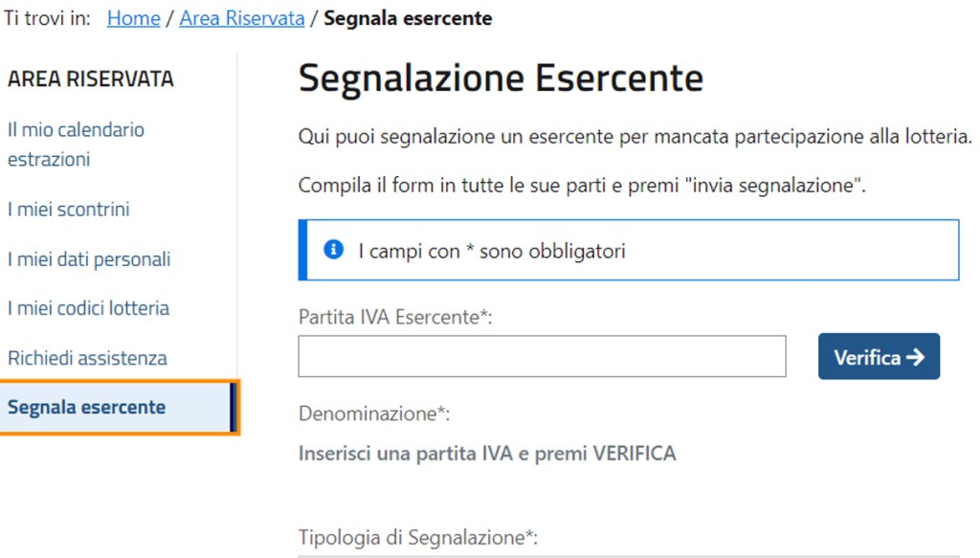Screen dimensions: 980x558
Task: Click the Tipologia di Segnalazione label
Action: coord(417,537)
